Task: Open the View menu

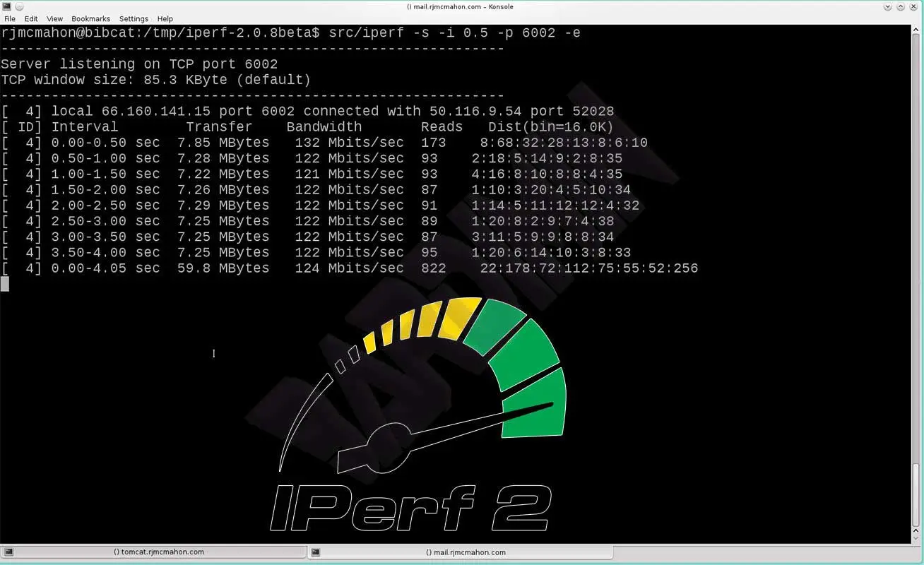Action: coord(54,18)
